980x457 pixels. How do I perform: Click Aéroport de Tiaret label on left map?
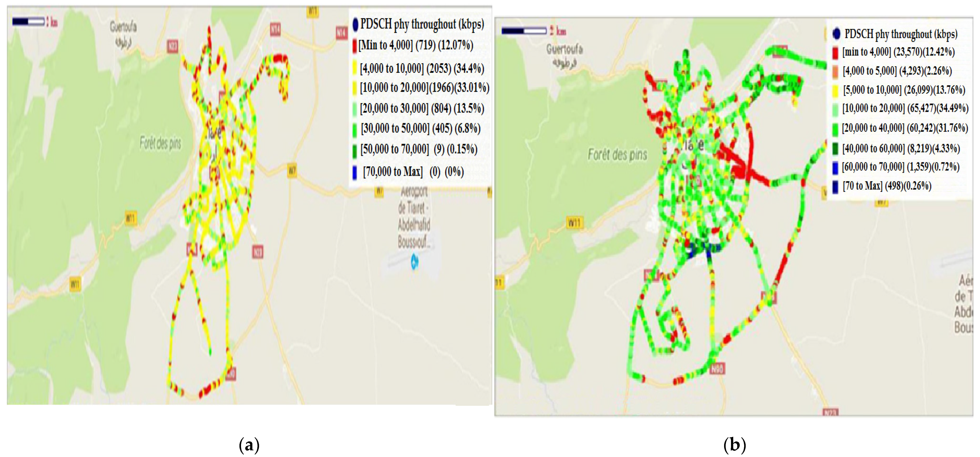(x=414, y=217)
